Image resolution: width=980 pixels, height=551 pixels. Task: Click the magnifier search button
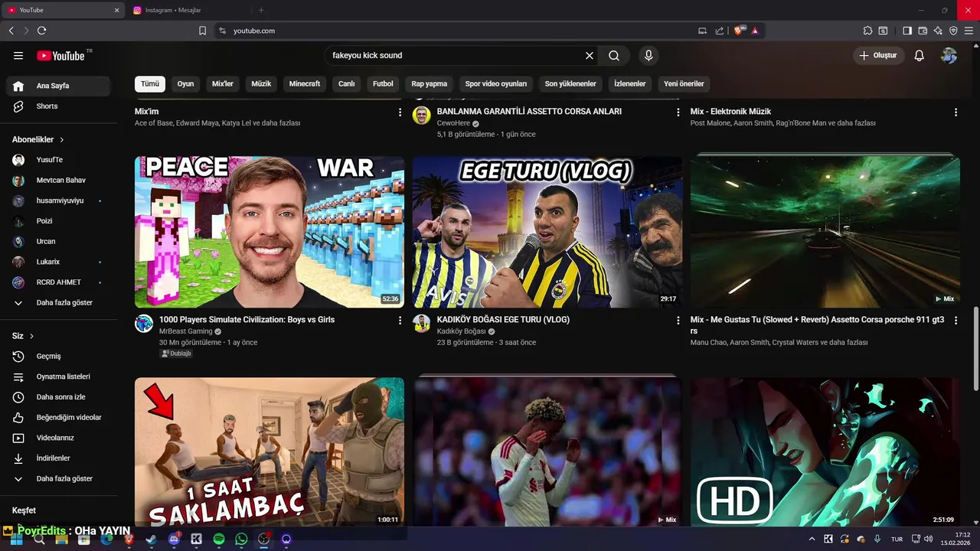614,56
